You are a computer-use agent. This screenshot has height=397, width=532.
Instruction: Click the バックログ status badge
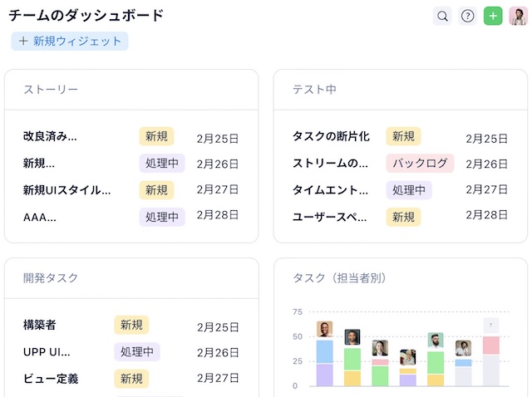(420, 163)
